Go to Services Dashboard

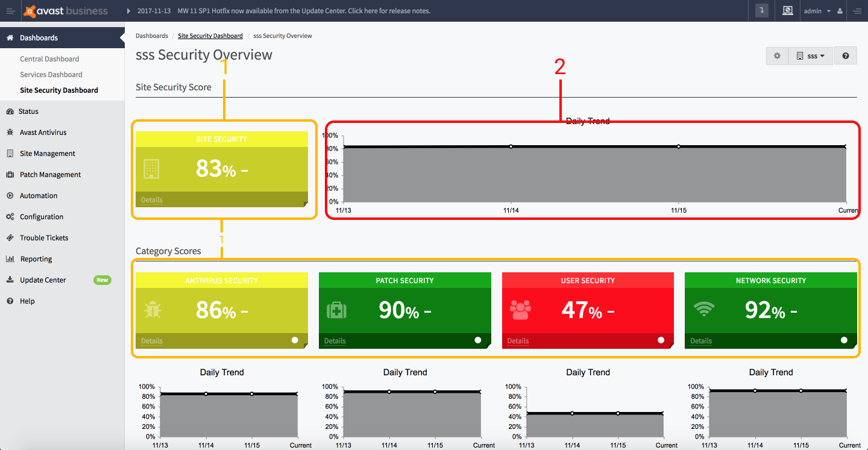pyautogui.click(x=51, y=75)
